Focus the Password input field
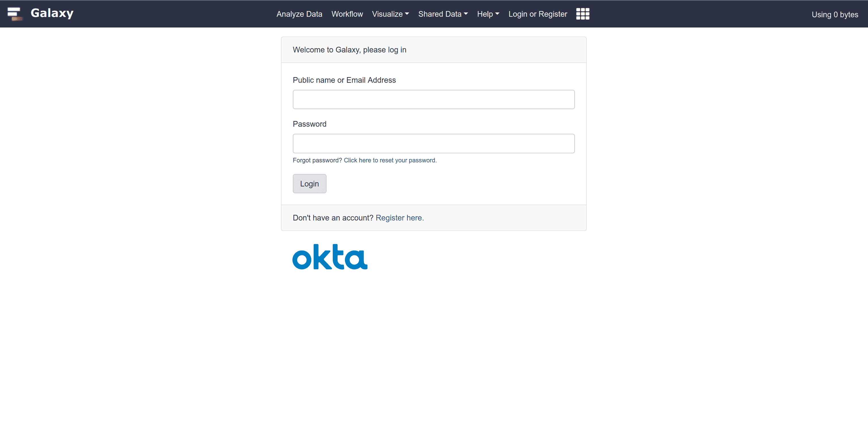This screenshot has width=868, height=437. point(433,144)
